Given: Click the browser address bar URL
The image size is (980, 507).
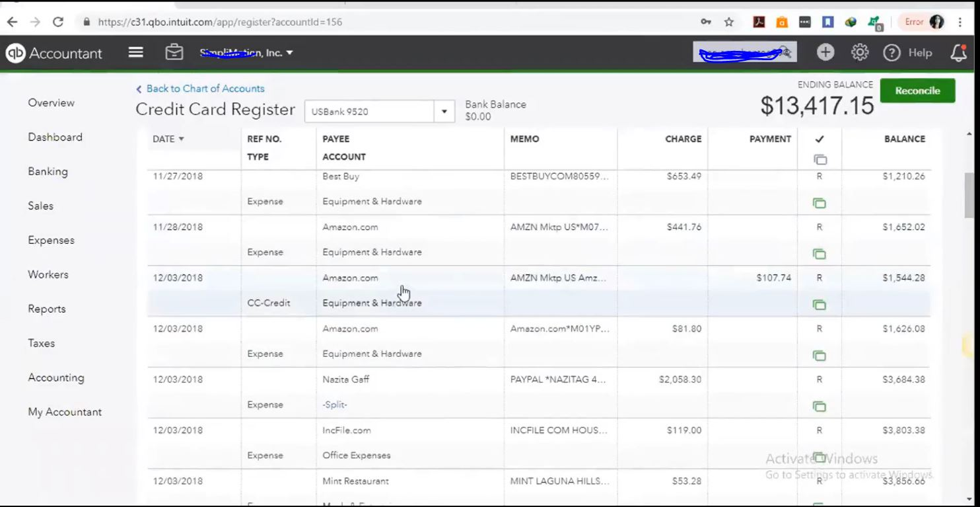Looking at the screenshot, I should point(220,22).
